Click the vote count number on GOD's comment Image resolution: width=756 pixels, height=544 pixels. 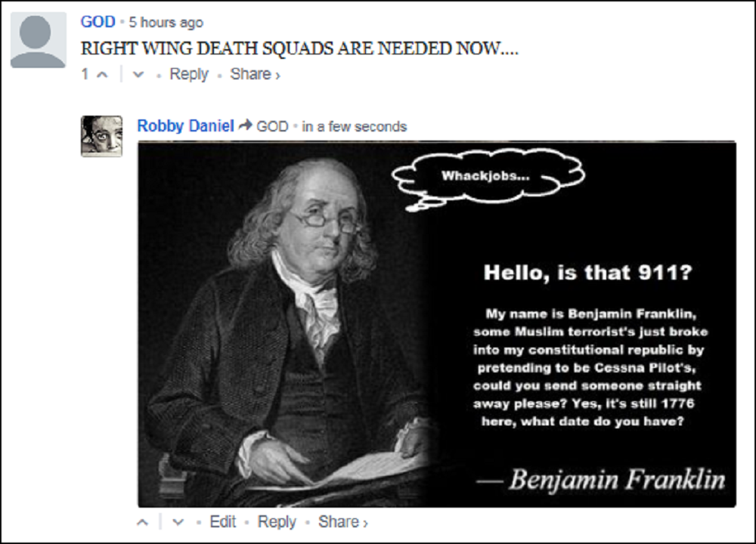(x=85, y=74)
